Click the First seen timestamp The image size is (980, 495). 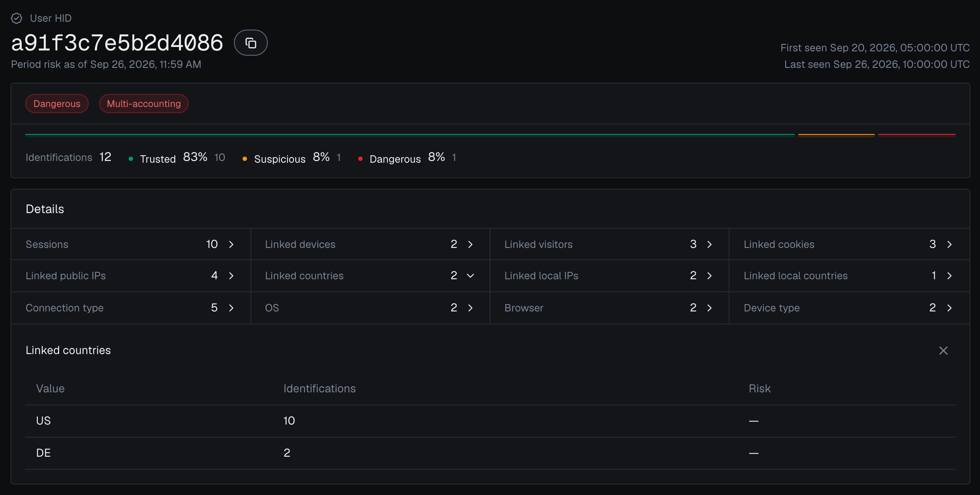pyautogui.click(x=875, y=48)
